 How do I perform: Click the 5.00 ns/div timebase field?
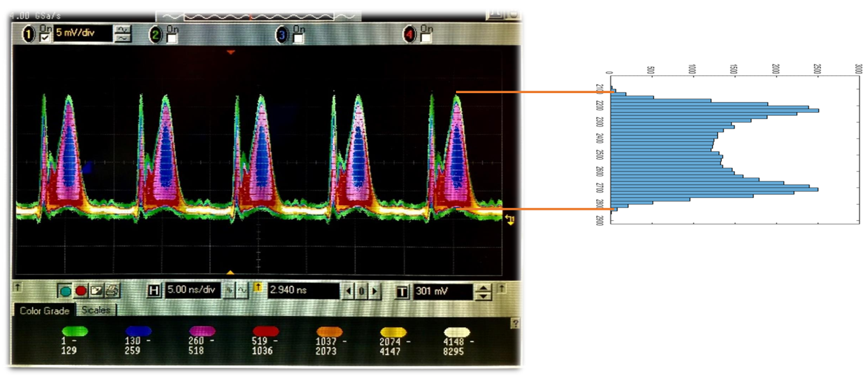click(191, 291)
